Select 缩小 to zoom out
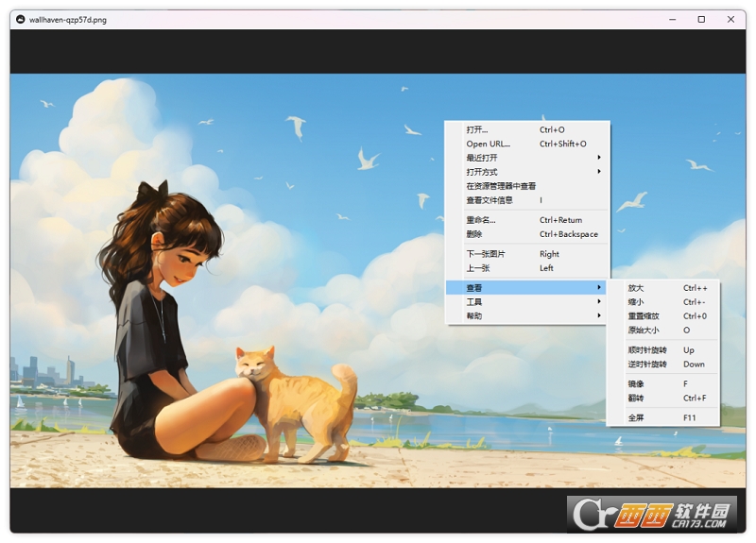 [663, 302]
